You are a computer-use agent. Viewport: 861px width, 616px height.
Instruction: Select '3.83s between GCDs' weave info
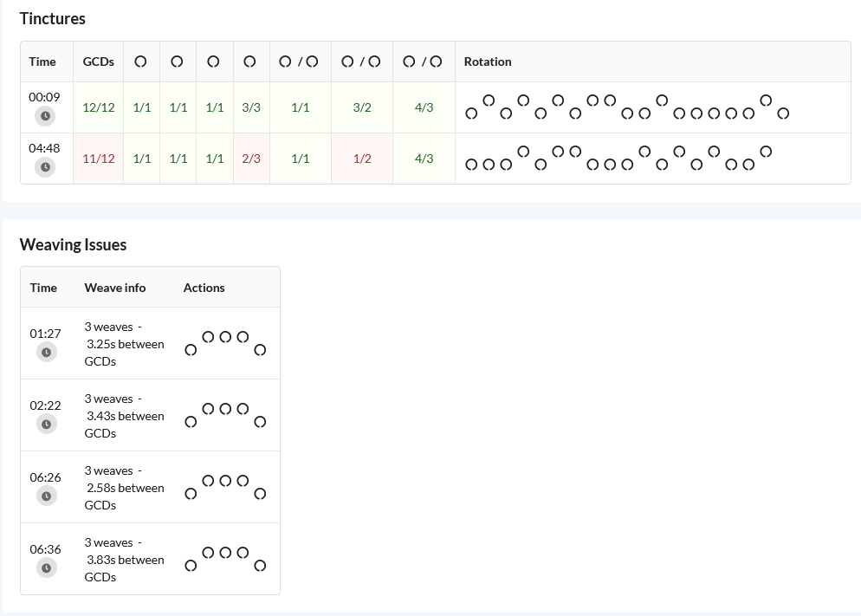click(x=124, y=568)
